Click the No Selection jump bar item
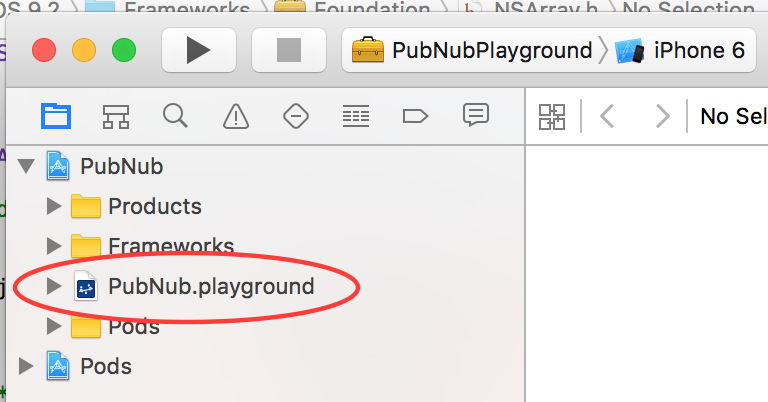The width and height of the screenshot is (768, 402). (x=733, y=117)
